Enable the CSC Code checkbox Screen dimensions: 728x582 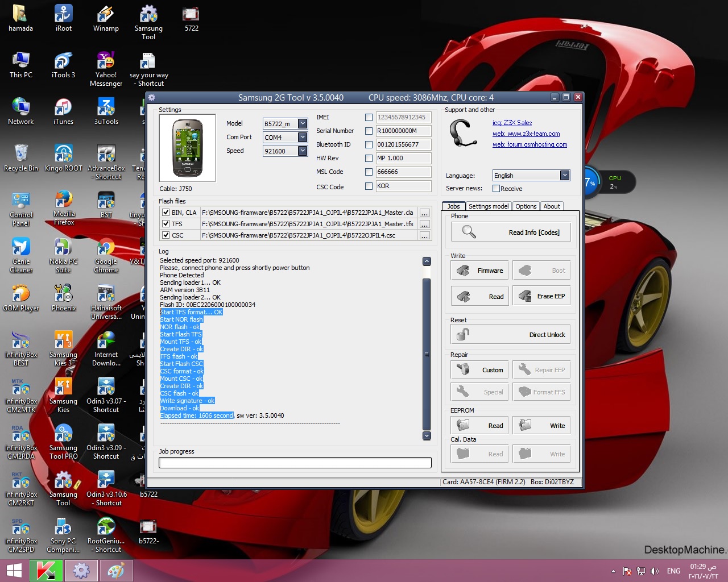tap(369, 186)
